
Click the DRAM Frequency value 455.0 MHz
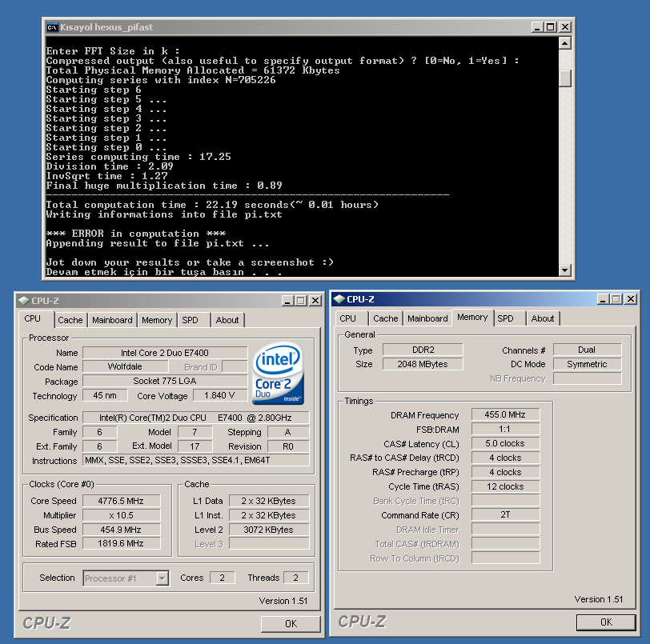click(505, 414)
